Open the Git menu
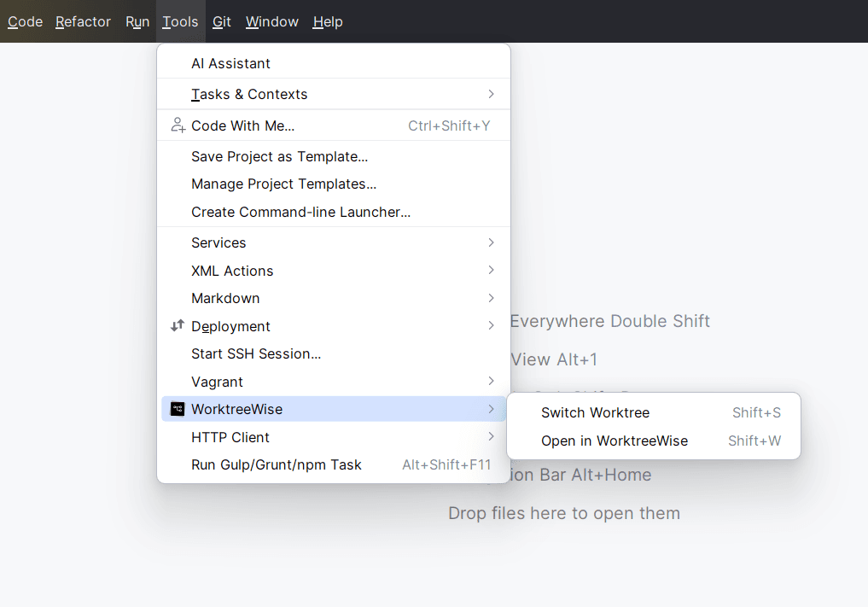 coord(221,21)
